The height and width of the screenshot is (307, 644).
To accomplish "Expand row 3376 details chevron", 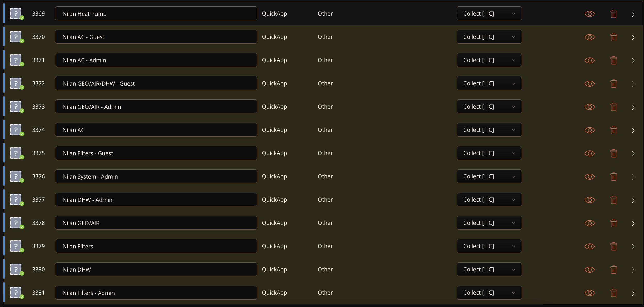I will 633,177.
